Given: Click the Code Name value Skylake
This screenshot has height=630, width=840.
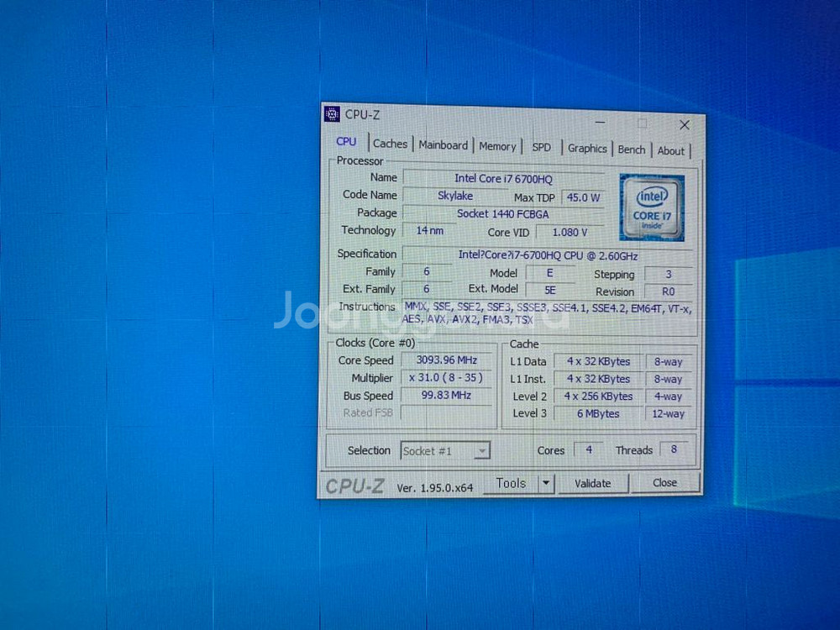Looking at the screenshot, I should [x=454, y=196].
